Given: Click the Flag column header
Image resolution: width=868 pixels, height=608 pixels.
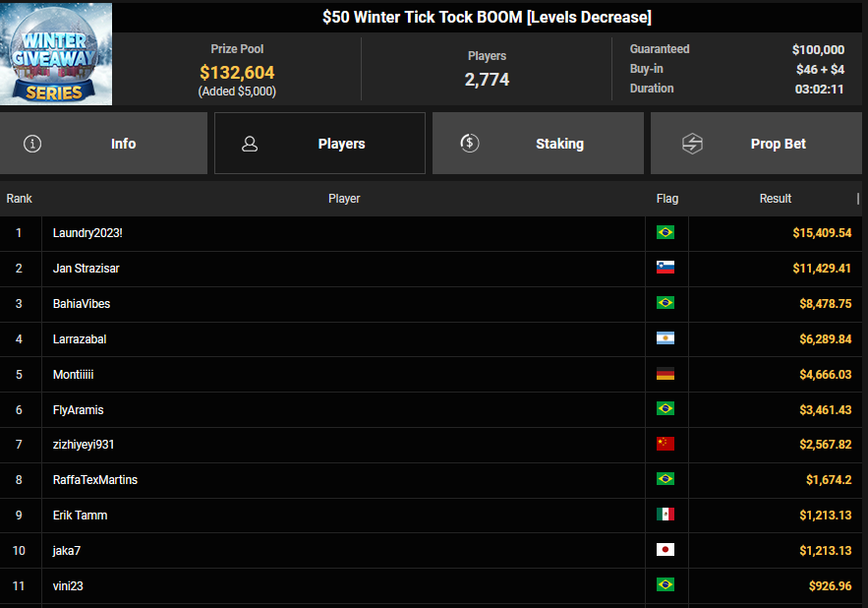Looking at the screenshot, I should tap(666, 199).
